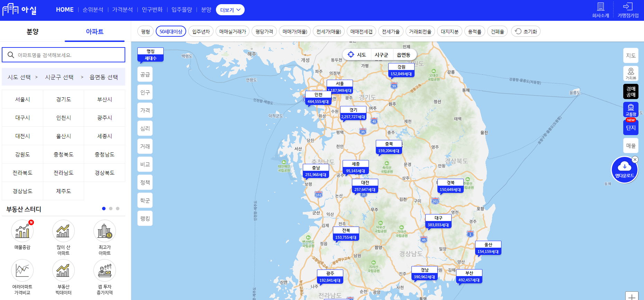Switch to the 아파트 tab
Viewport: 644px width, 300px height.
94,32
